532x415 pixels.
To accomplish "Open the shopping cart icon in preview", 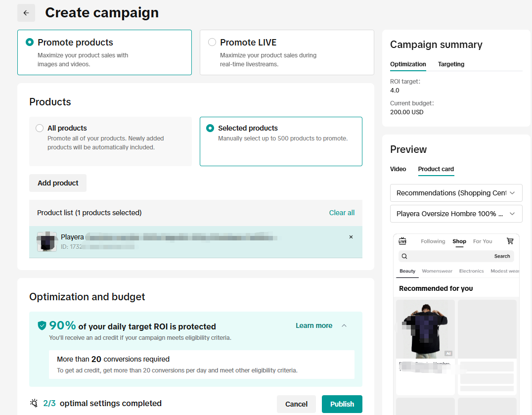I will pyautogui.click(x=510, y=241).
